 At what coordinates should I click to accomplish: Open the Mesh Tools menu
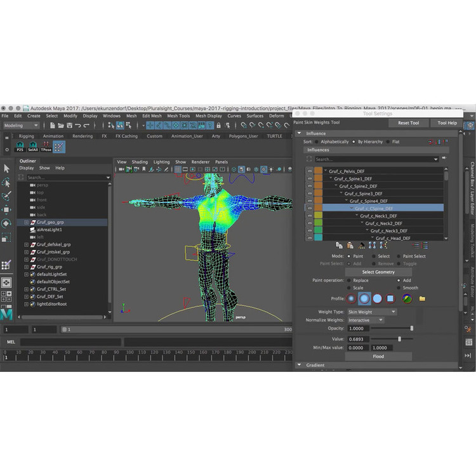[178, 116]
